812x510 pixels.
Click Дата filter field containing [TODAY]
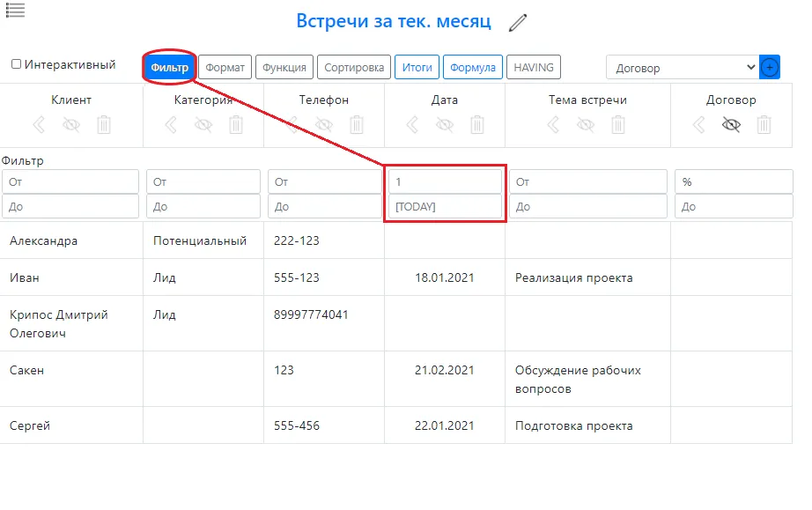point(445,206)
